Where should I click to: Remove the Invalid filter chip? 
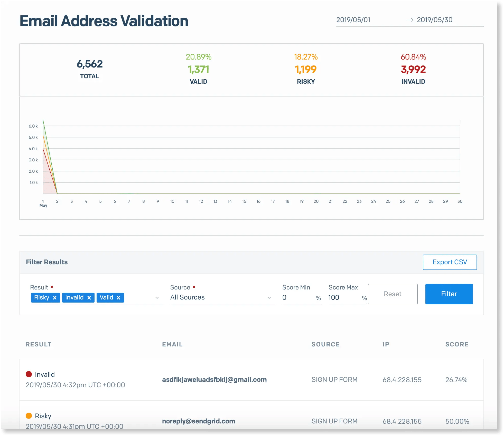89,297
